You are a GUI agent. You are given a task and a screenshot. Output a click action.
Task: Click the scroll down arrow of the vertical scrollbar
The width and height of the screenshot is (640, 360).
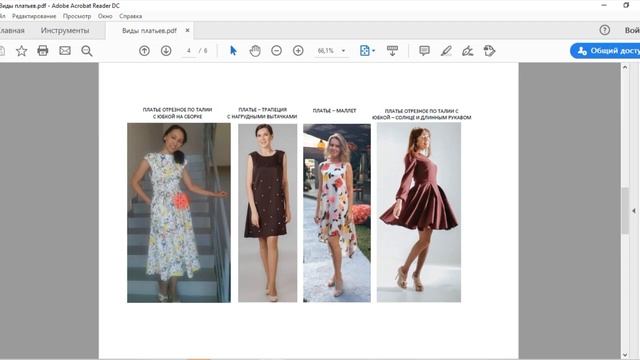(x=625, y=355)
